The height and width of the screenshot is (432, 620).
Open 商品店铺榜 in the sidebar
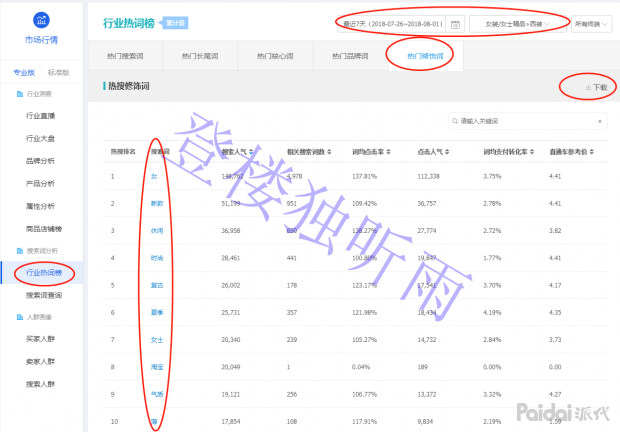pos(44,229)
